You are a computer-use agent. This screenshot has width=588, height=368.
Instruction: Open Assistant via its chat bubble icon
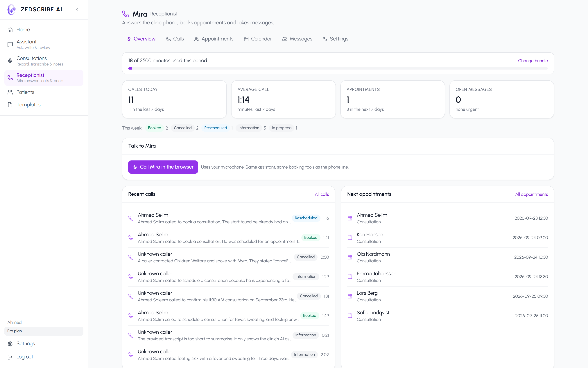coord(10,44)
